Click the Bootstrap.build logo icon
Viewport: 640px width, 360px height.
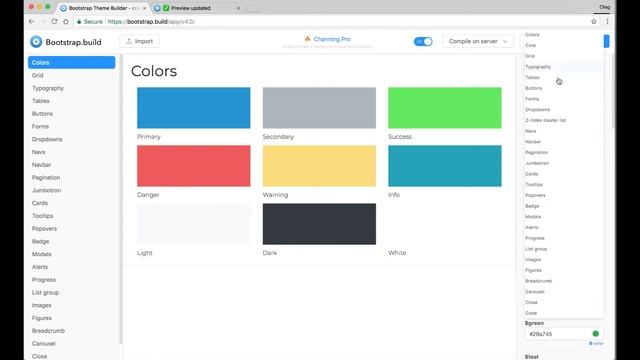click(36, 42)
